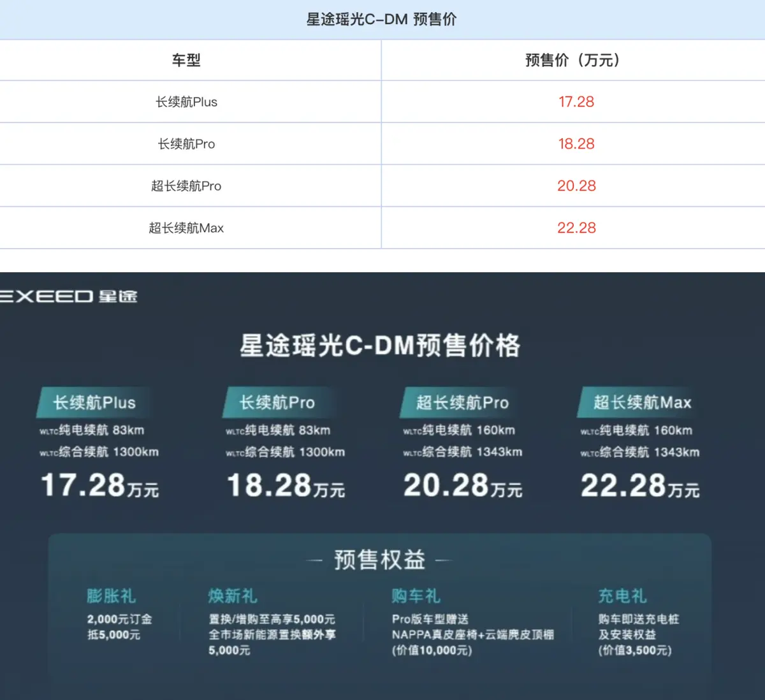765x700 pixels.
Task: Click the 购车礼 benefit title
Action: click(x=416, y=596)
